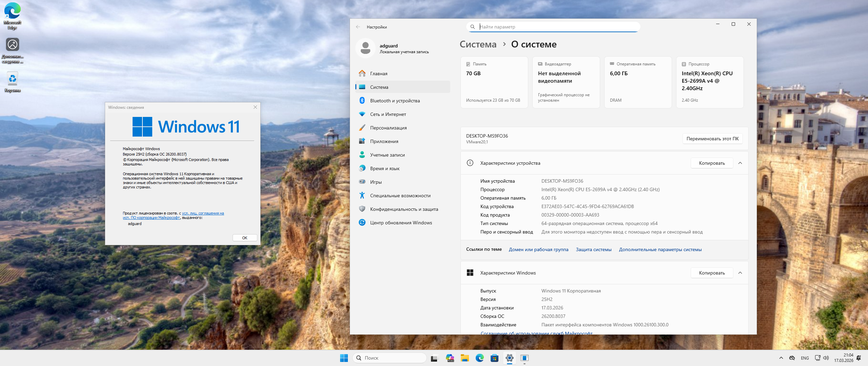Click Переименовать этот ПК button
The width and height of the screenshot is (868, 366).
712,139
